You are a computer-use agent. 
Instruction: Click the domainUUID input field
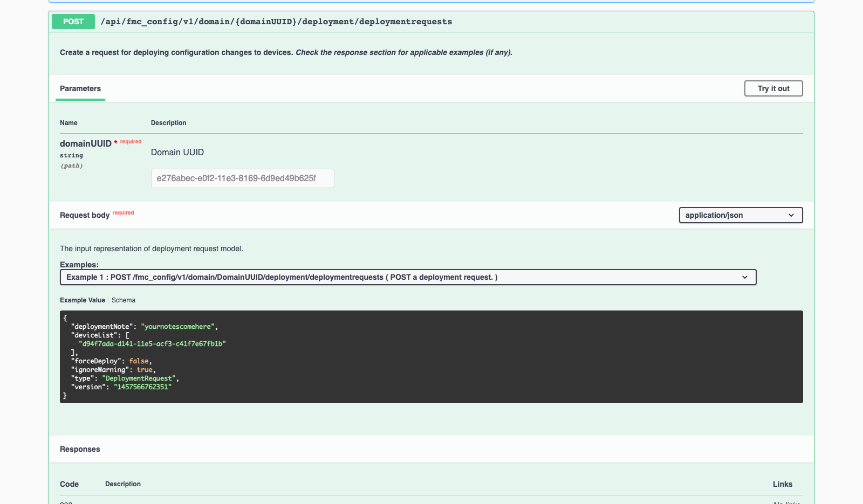[243, 178]
